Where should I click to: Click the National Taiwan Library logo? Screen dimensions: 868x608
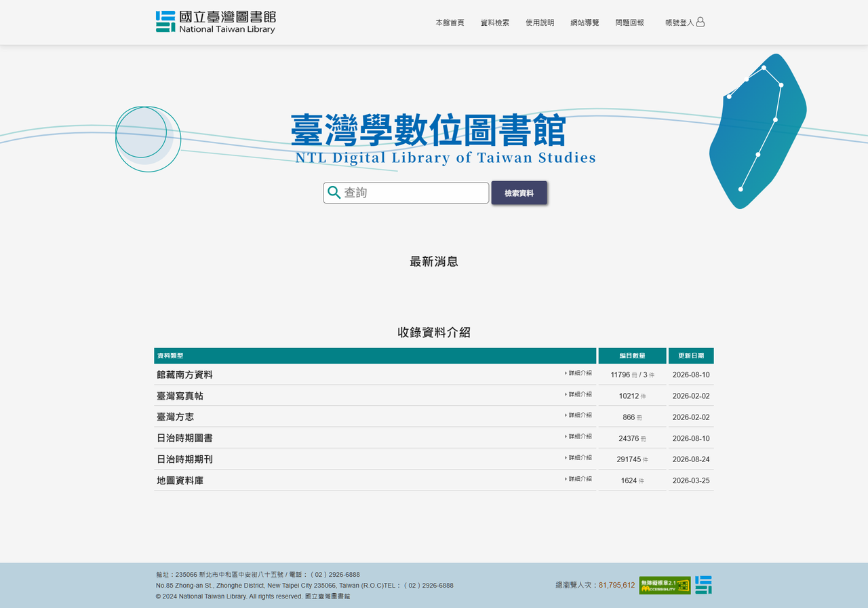216,22
